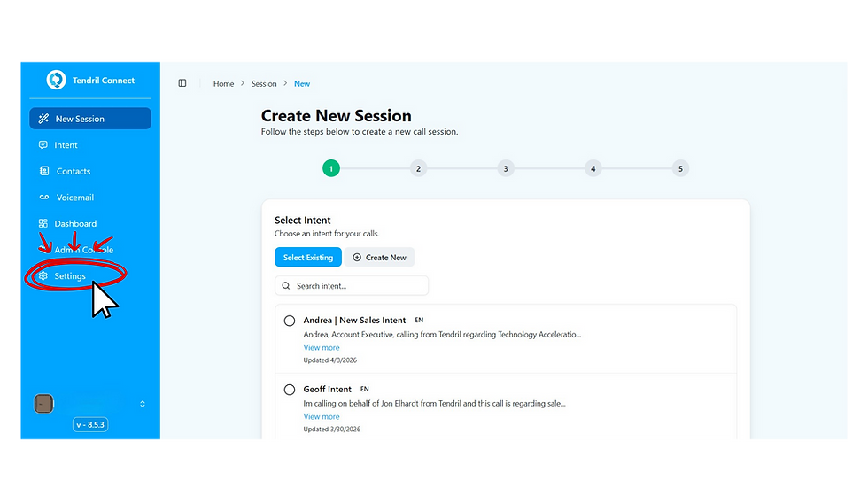
Task: Click the Contacts book icon
Action: [x=44, y=171]
